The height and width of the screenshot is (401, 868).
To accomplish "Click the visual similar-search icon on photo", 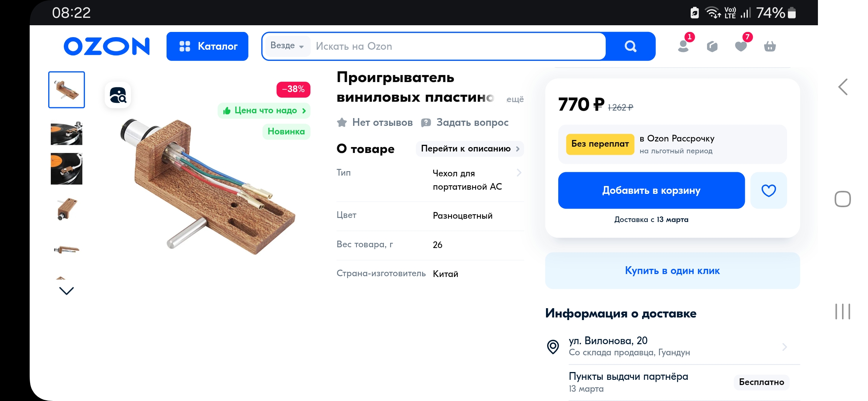I will [118, 95].
